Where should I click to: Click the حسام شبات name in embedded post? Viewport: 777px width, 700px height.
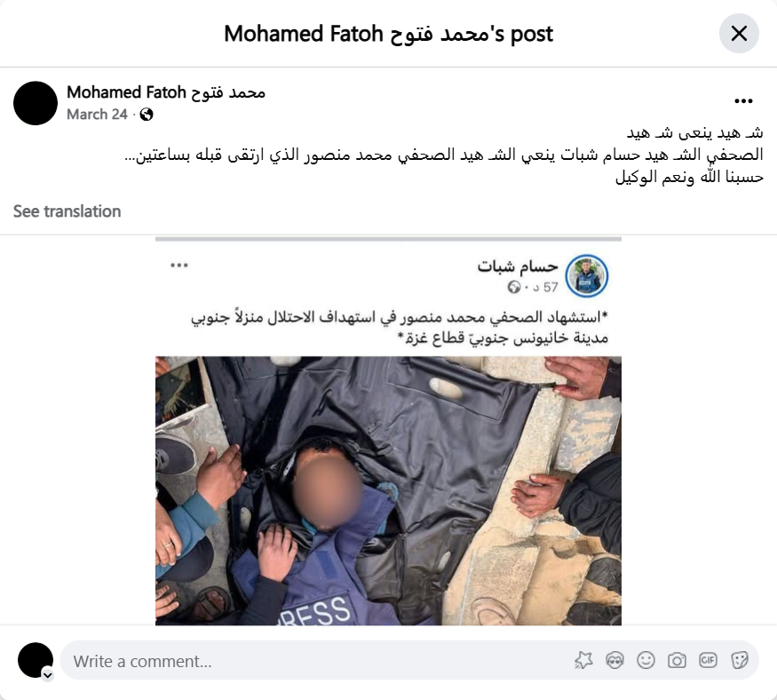coord(518,266)
